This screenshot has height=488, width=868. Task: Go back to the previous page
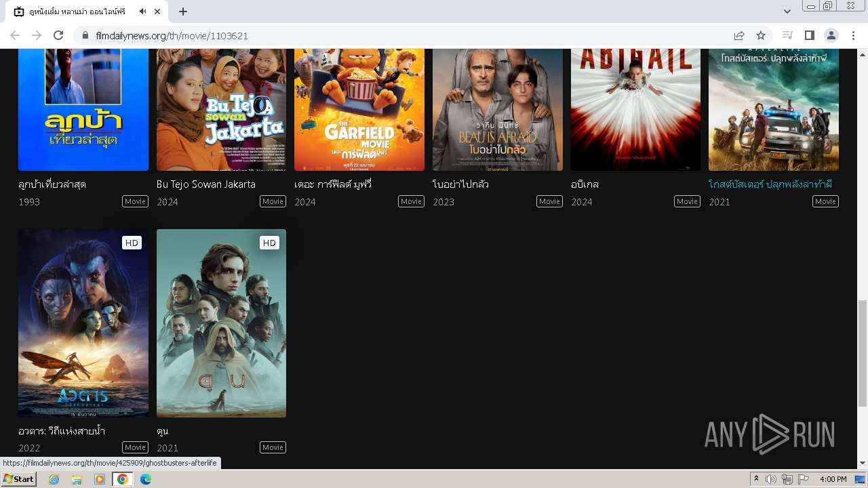point(15,35)
